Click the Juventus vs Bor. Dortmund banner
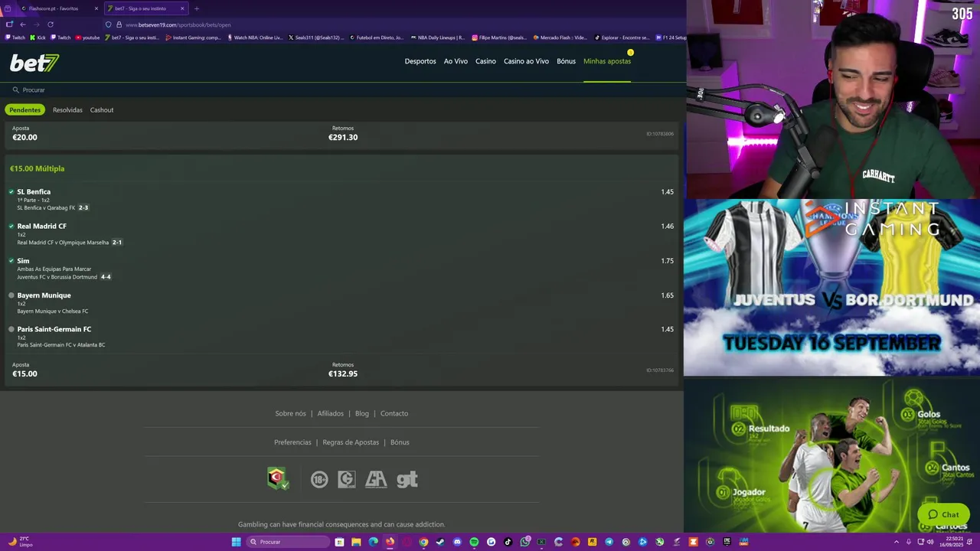This screenshot has height=551, width=980. [x=831, y=288]
